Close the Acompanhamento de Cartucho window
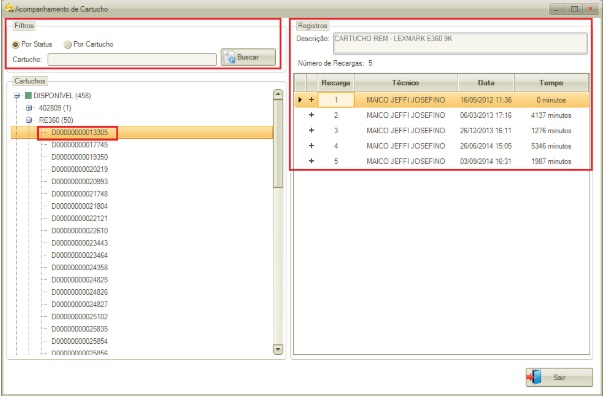 click(590, 9)
